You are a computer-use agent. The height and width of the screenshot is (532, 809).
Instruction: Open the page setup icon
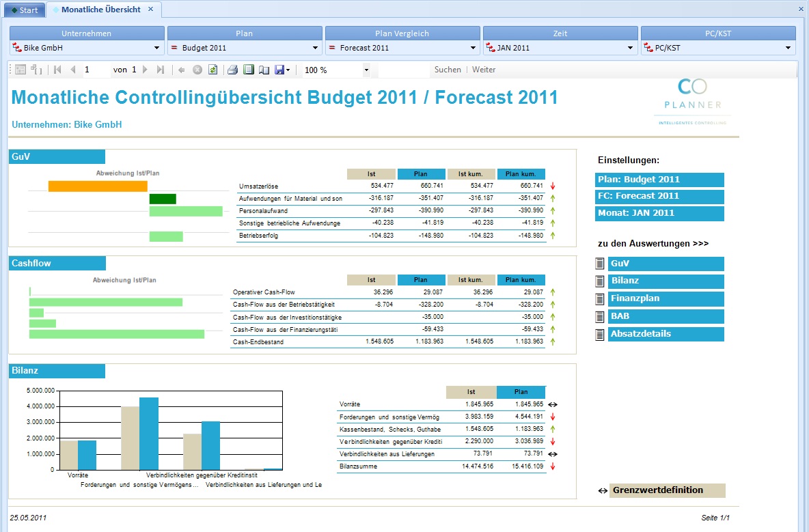[264, 70]
